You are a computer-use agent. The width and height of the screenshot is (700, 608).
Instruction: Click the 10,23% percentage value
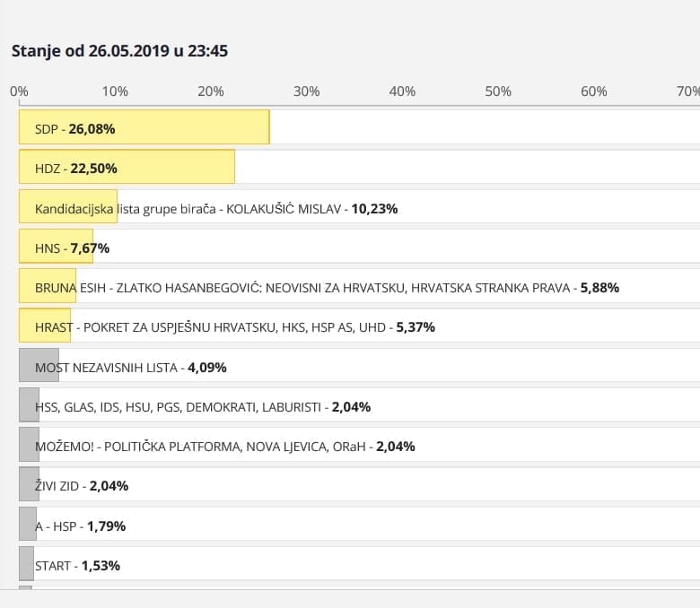(374, 208)
